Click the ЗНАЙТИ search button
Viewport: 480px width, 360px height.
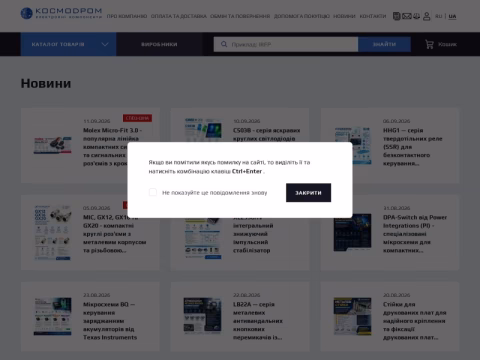tap(384, 44)
